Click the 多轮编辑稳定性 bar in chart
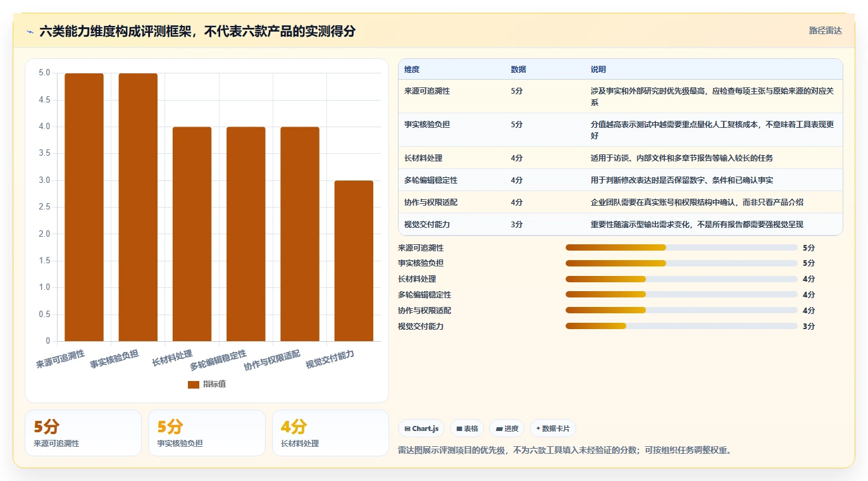This screenshot has height=481, width=868. tap(246, 234)
